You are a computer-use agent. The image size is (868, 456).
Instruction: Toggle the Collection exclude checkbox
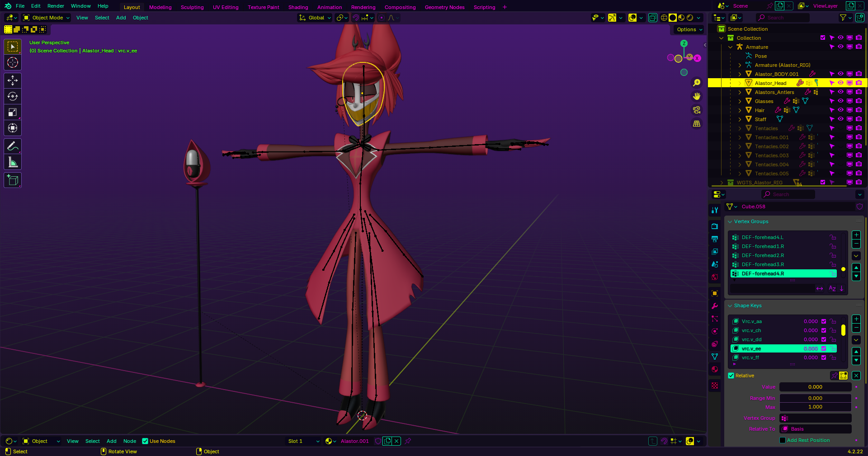pos(823,38)
